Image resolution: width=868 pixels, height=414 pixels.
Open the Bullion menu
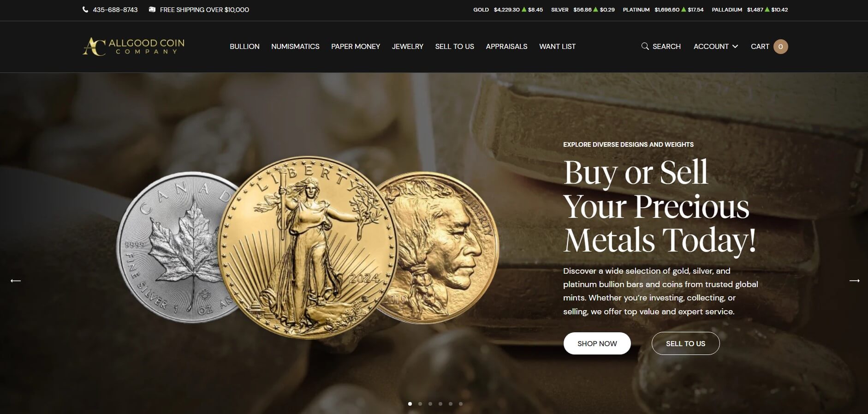pyautogui.click(x=244, y=47)
